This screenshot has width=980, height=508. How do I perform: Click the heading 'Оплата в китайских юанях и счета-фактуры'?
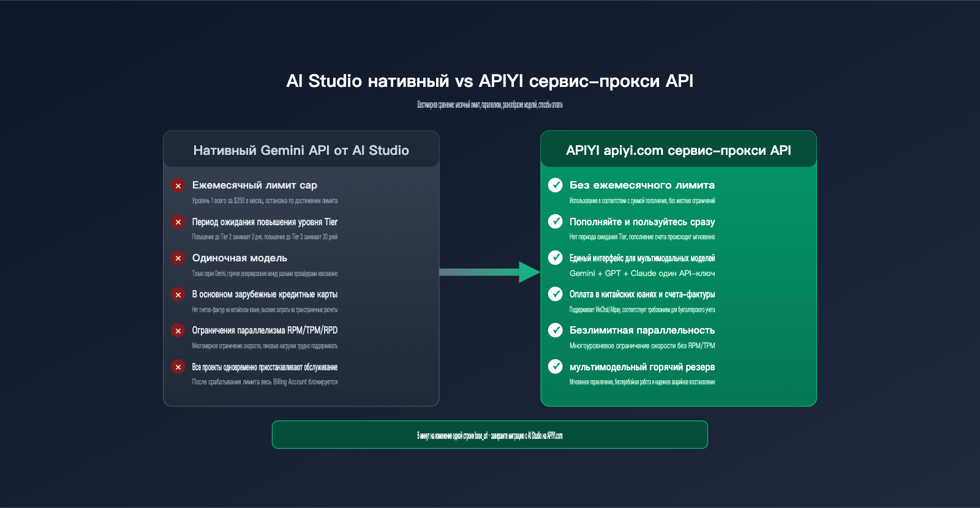(x=642, y=294)
